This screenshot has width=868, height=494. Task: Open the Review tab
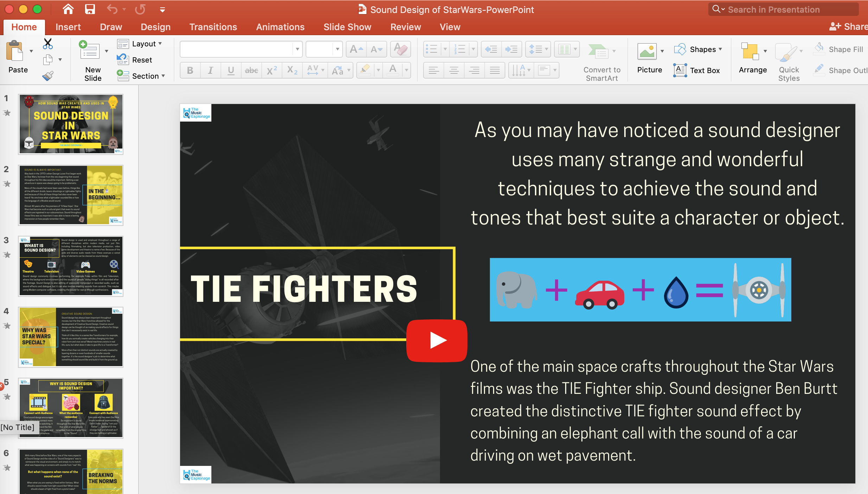[x=406, y=27]
